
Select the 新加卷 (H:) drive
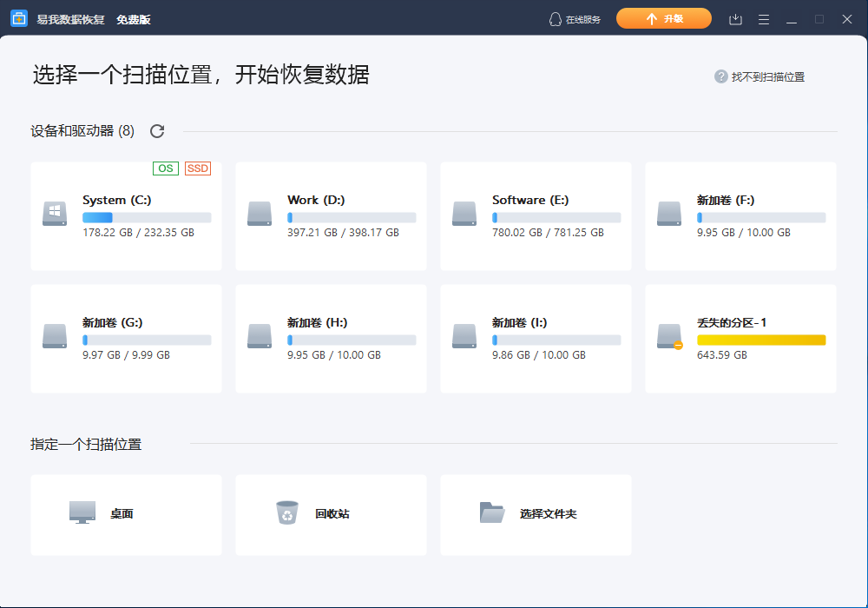click(x=331, y=339)
